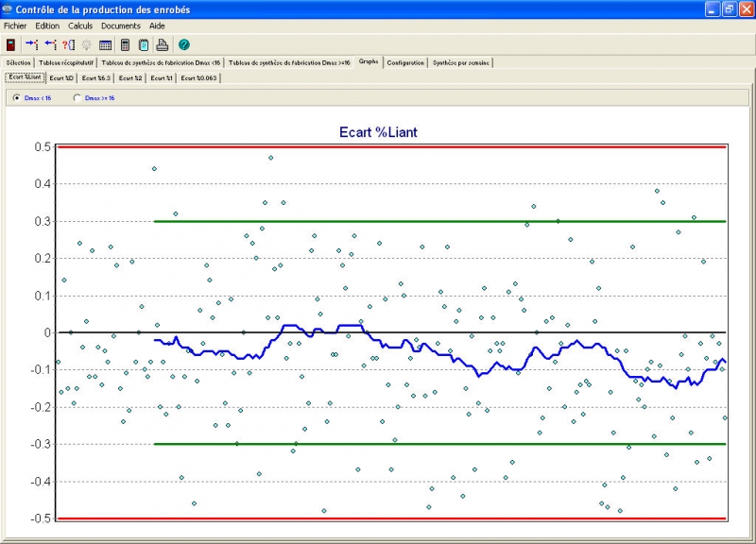756x544 pixels.
Task: Open the Edition menu
Action: (47, 26)
